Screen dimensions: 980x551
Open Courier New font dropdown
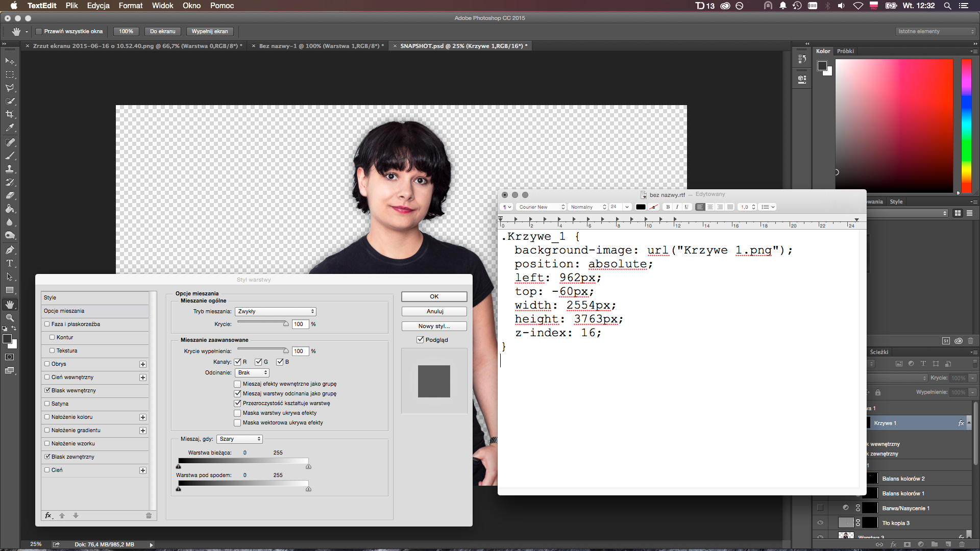pyautogui.click(x=542, y=207)
